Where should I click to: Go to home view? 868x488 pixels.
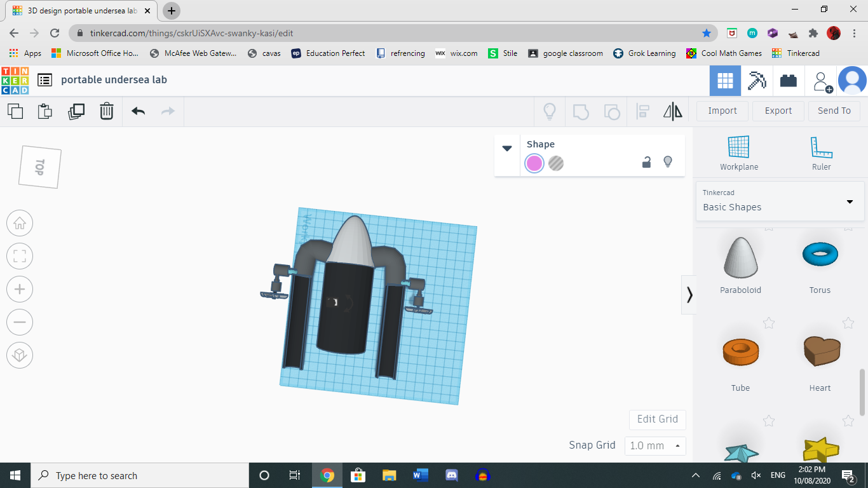tap(20, 223)
